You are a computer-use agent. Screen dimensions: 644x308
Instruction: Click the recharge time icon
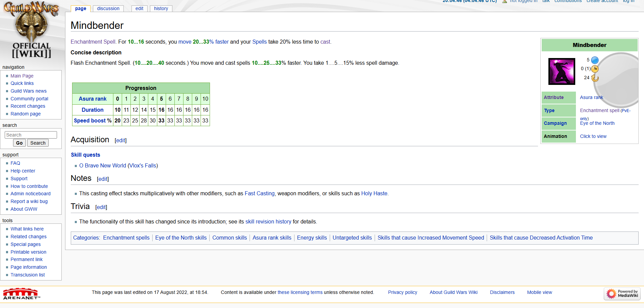click(x=595, y=78)
